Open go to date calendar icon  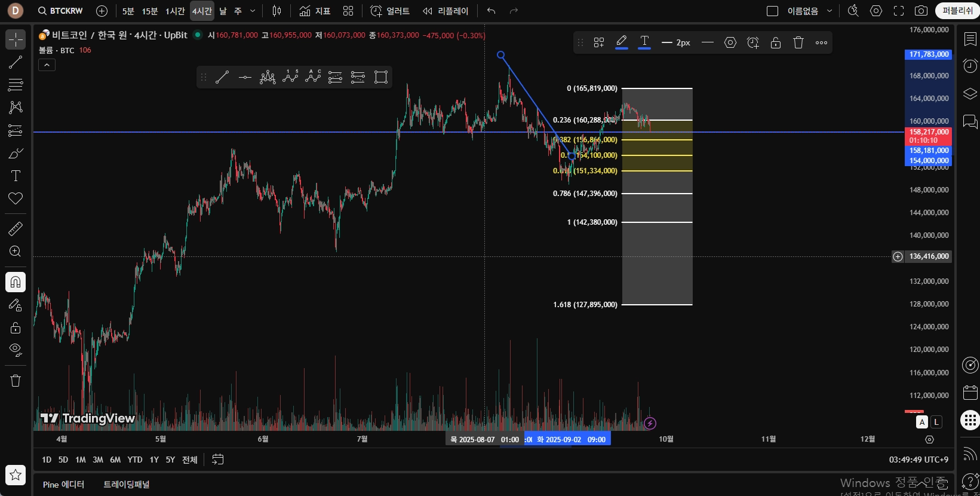point(218,460)
